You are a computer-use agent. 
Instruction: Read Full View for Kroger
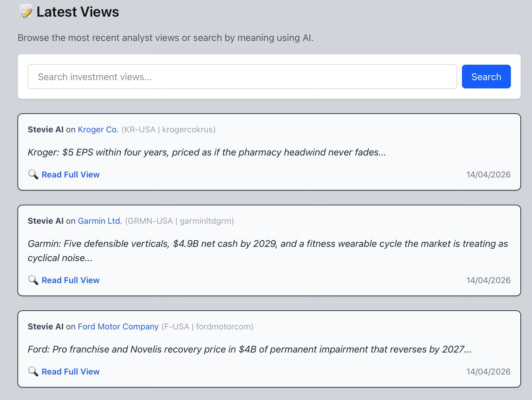pyautogui.click(x=70, y=175)
